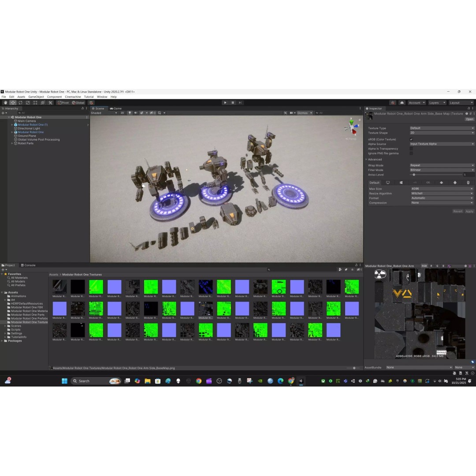The width and height of the screenshot is (476, 476).
Task: Show green channel G in preview
Action: coord(437,266)
